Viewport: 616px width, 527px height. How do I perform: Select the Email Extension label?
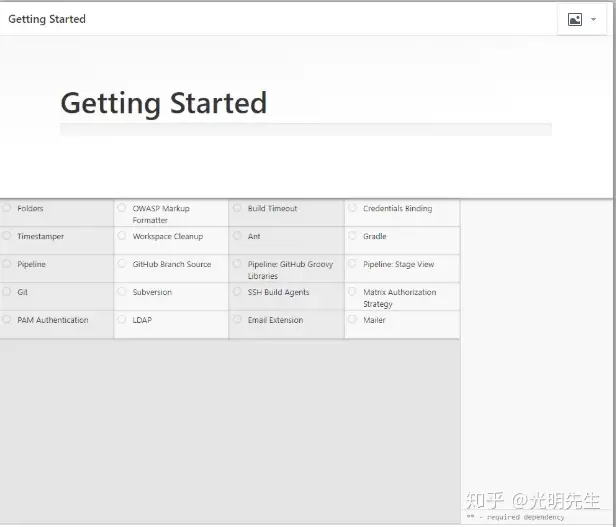click(275, 320)
